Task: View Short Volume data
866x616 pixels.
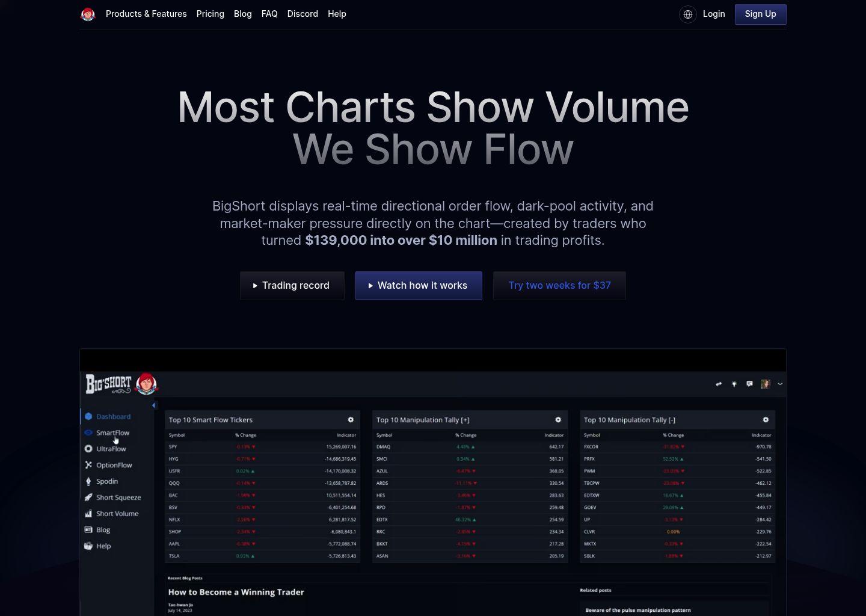Action: tap(117, 514)
